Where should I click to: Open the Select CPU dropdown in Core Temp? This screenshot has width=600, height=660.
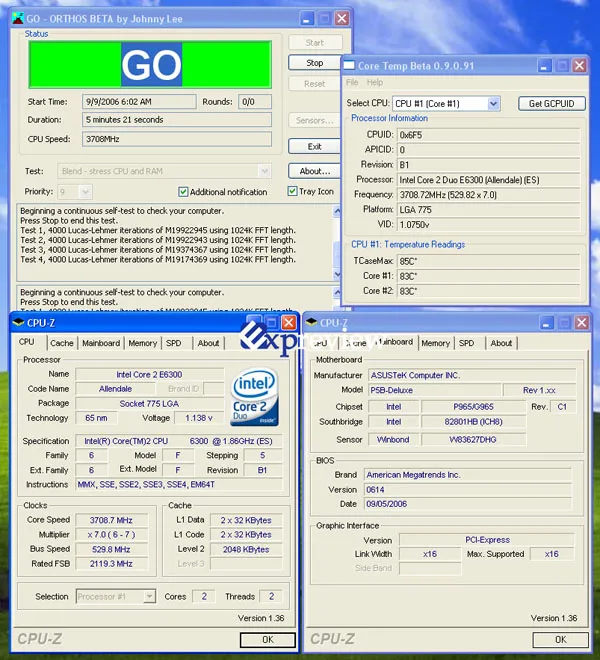(493, 104)
